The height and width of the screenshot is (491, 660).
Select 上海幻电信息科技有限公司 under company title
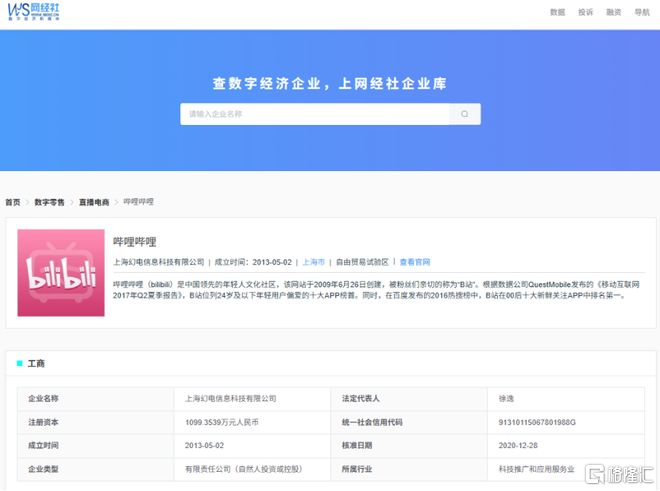pos(158,262)
